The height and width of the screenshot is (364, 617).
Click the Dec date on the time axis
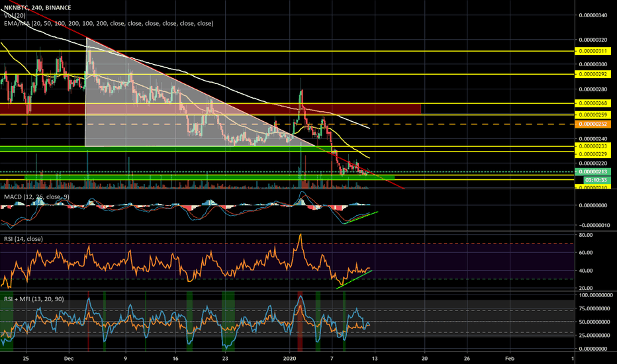69,359
